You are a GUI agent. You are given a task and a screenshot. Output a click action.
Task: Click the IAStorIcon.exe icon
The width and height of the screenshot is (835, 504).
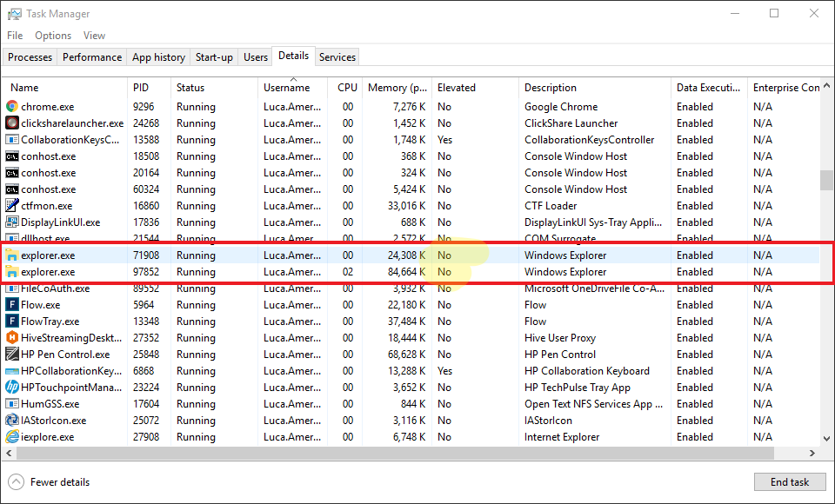11,421
